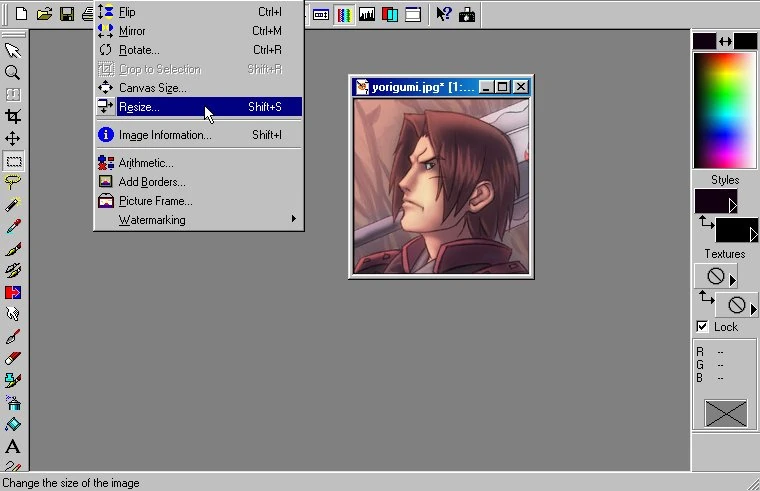Open the foreground style swatch arrow
Image resolution: width=760 pixels, height=491 pixels.
(732, 206)
